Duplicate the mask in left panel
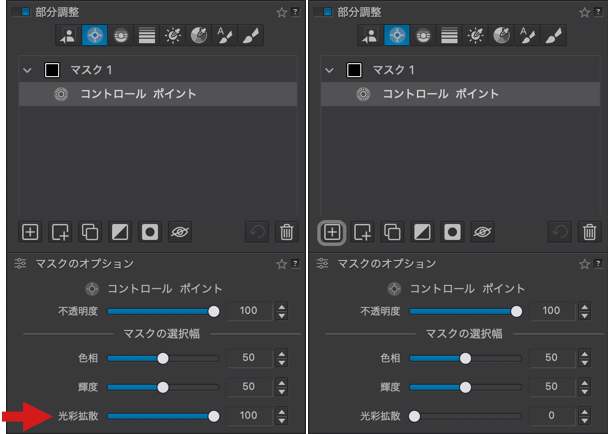This screenshot has height=434, width=608. pyautogui.click(x=90, y=232)
